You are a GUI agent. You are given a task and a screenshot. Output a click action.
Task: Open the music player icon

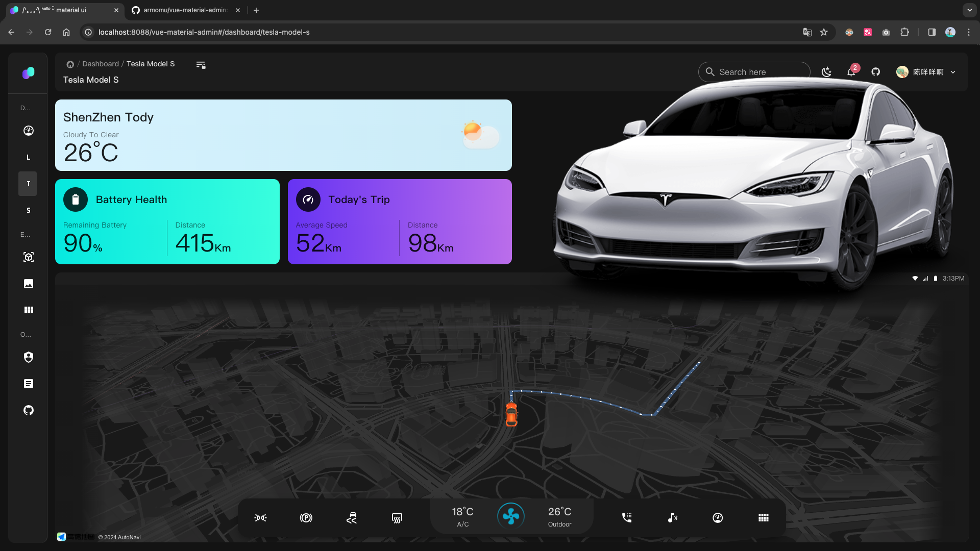click(673, 518)
